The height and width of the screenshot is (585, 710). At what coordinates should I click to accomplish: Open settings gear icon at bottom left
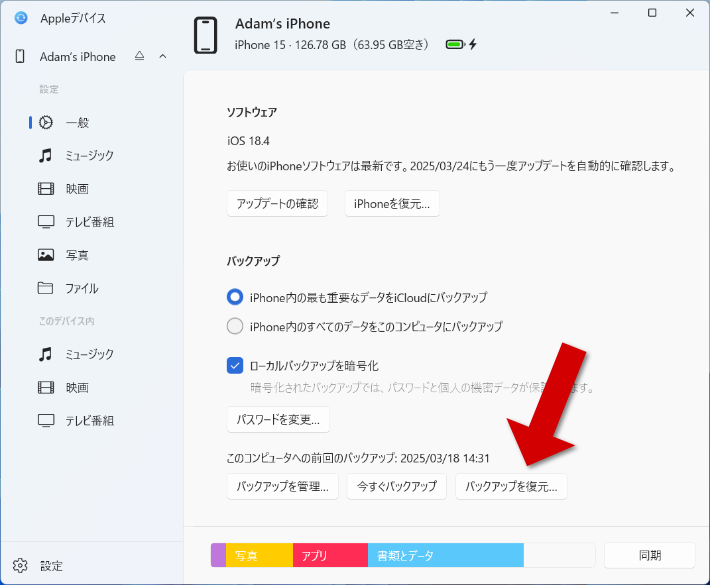[20, 566]
